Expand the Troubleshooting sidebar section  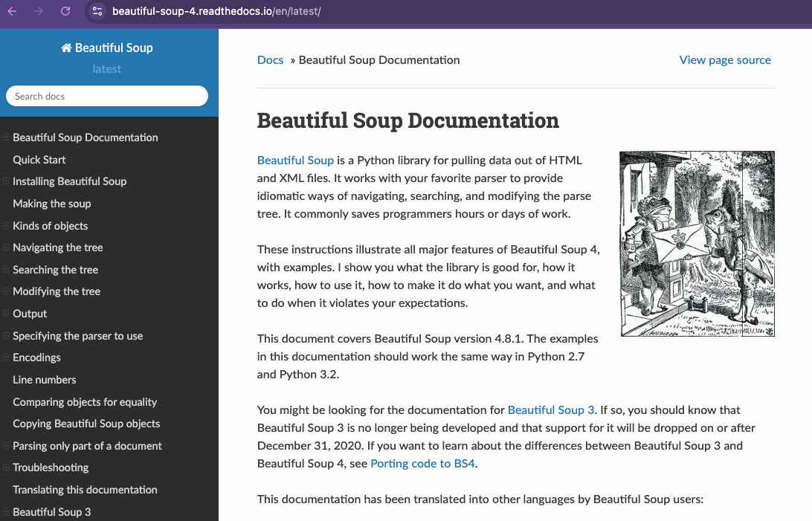(x=6, y=467)
